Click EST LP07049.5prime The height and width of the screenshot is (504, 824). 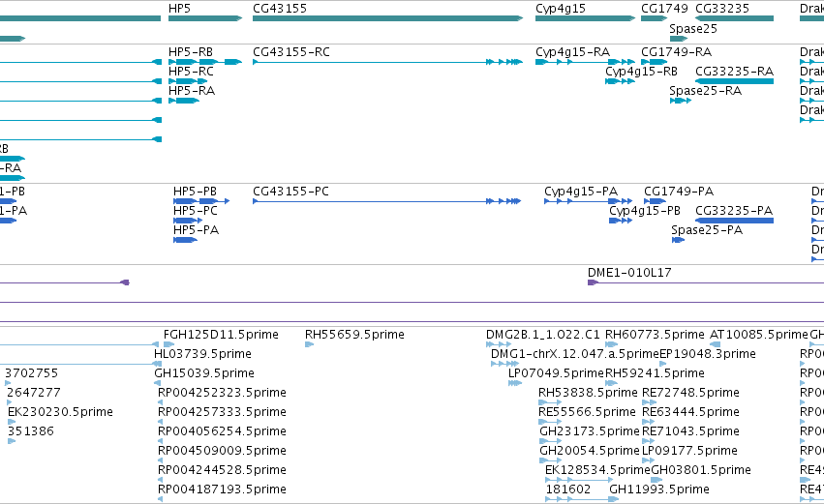click(556, 373)
